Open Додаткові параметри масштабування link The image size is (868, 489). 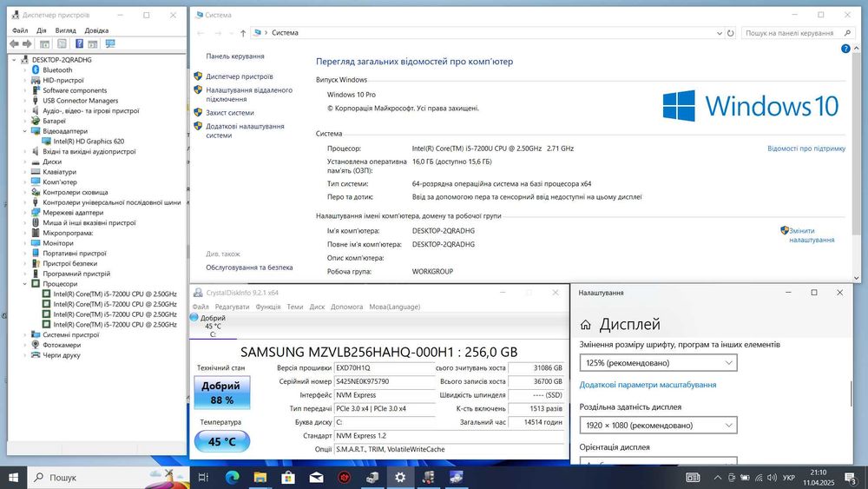pyautogui.click(x=648, y=384)
